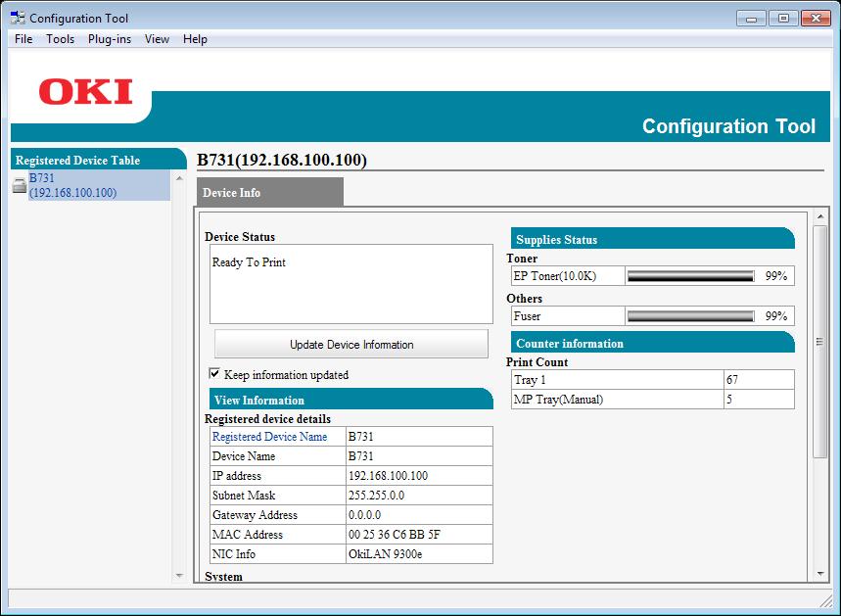Screen dimensions: 841x616
Task: Click Registered Device Table scroll-up arrow
Action: pos(179,178)
